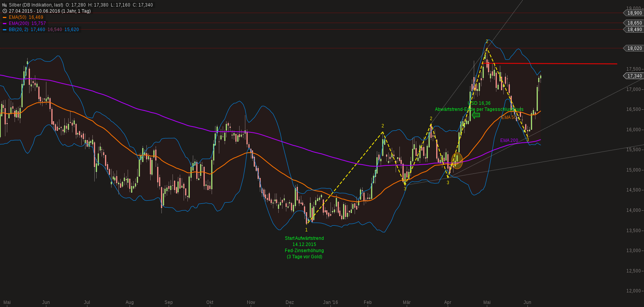Viewport: 644px width, 307px height.
Task: Select the EMA(200) legend label
Action: 19,23
